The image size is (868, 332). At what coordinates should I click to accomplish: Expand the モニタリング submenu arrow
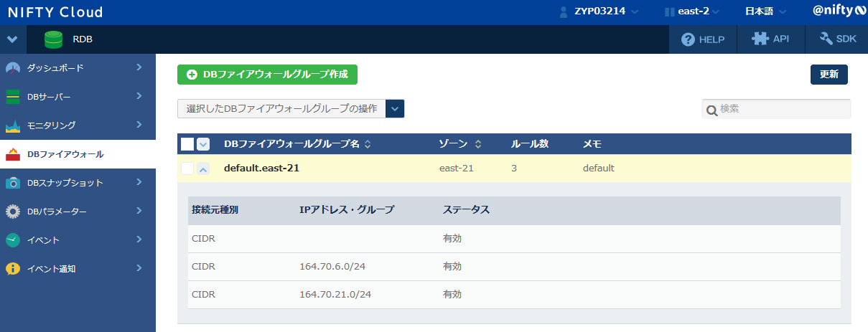tap(139, 125)
